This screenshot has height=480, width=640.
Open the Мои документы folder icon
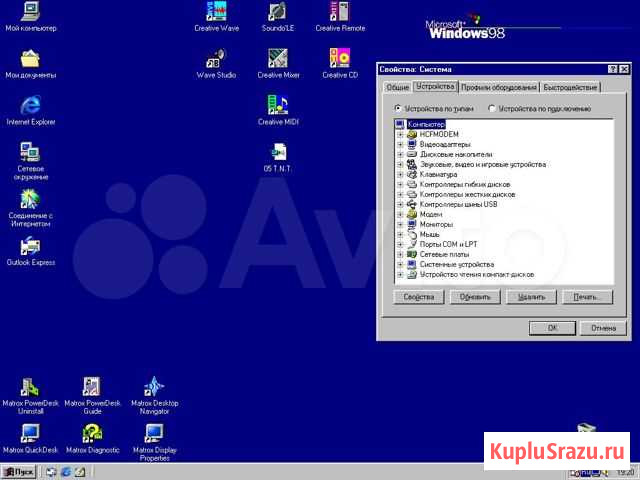click(31, 63)
